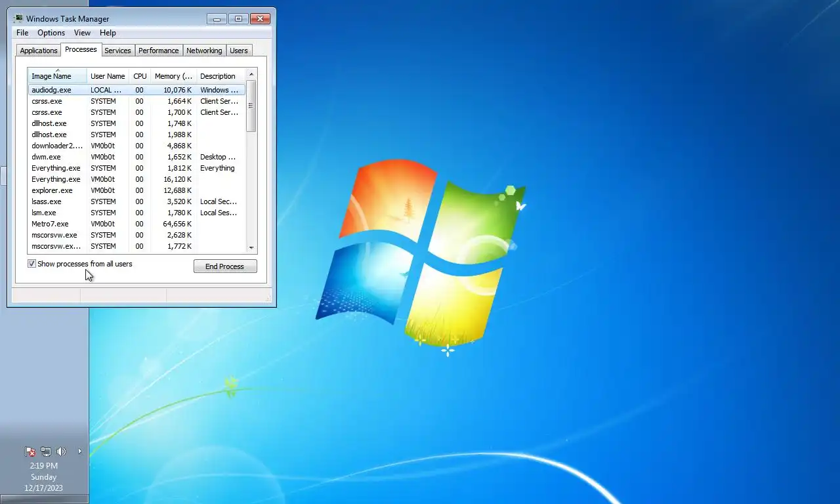This screenshot has width=840, height=504.
Task: Select csrss.exe using 1,700 K memory
Action: [x=136, y=112]
